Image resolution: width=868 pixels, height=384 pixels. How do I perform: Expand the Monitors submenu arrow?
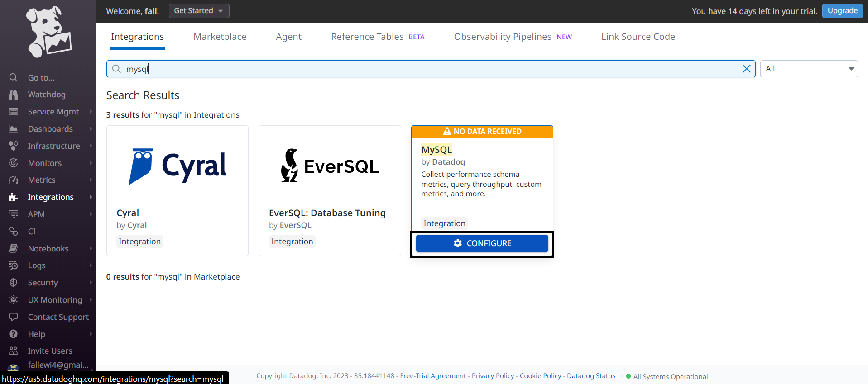[91, 163]
